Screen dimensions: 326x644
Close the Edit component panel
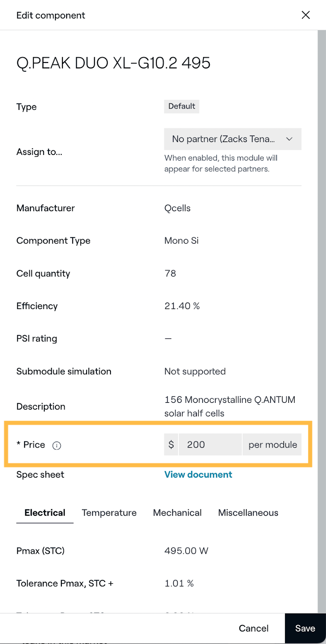305,15
